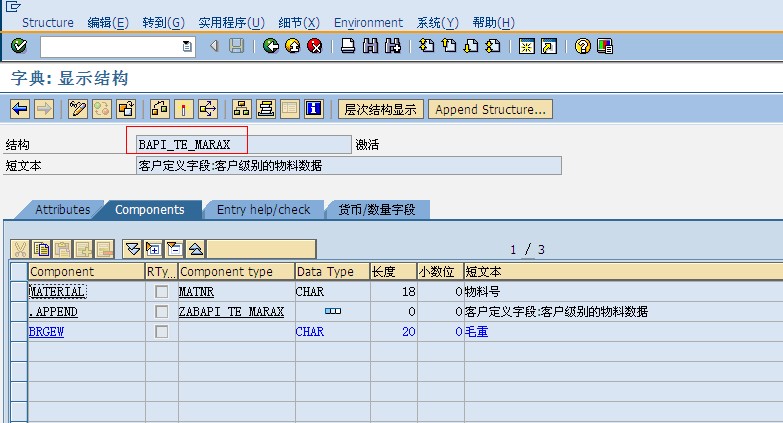Viewport: 783px width, 423px height.
Task: Toggle RTy checkbox in BRGEW row
Action: tap(161, 332)
